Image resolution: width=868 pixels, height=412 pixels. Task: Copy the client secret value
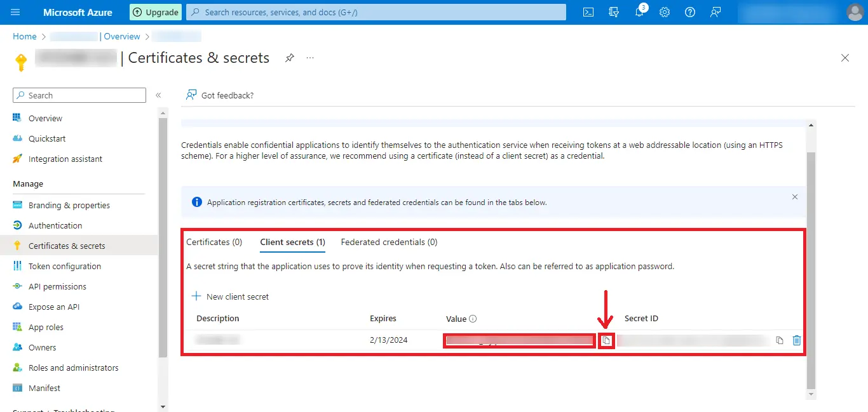coord(606,341)
